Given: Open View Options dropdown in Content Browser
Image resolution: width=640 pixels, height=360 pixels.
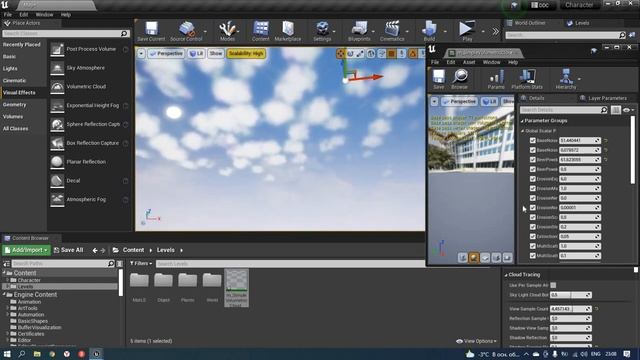Looking at the screenshot, I should pos(476,341).
